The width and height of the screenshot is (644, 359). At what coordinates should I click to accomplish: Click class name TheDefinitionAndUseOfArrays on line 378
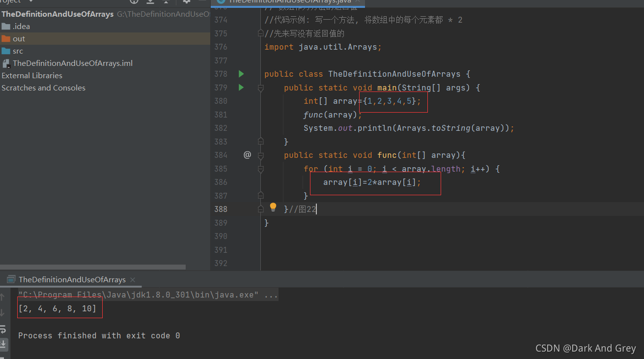tap(394, 74)
